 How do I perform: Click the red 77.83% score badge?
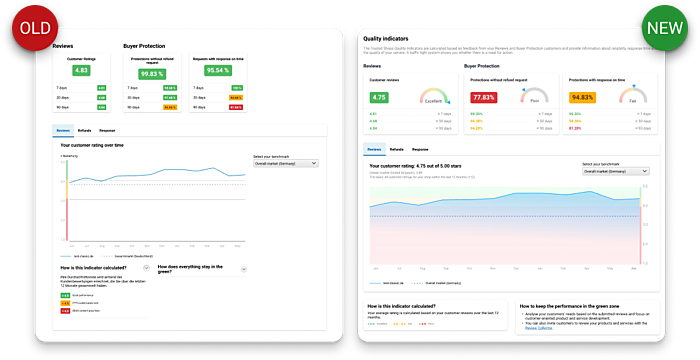click(484, 97)
